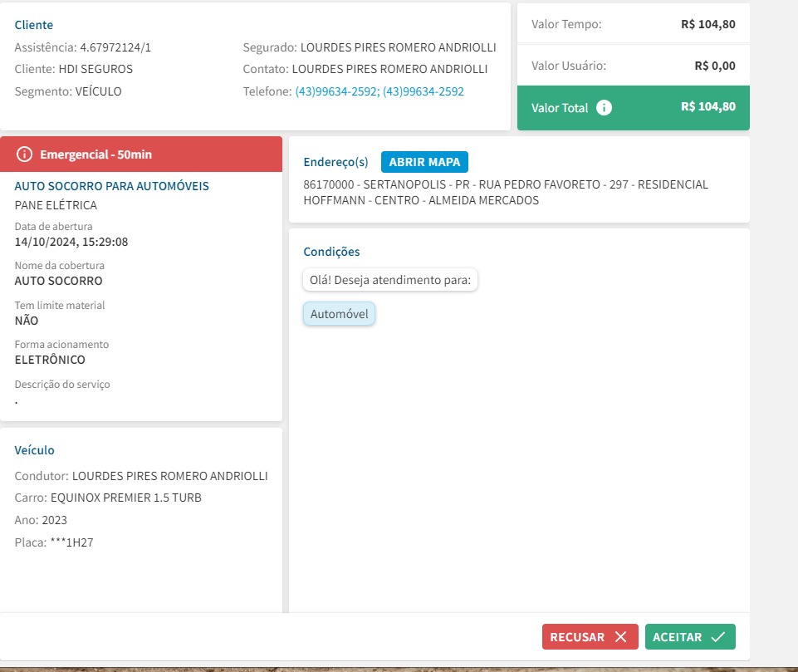Click the address text starting with 86170000

click(x=505, y=192)
